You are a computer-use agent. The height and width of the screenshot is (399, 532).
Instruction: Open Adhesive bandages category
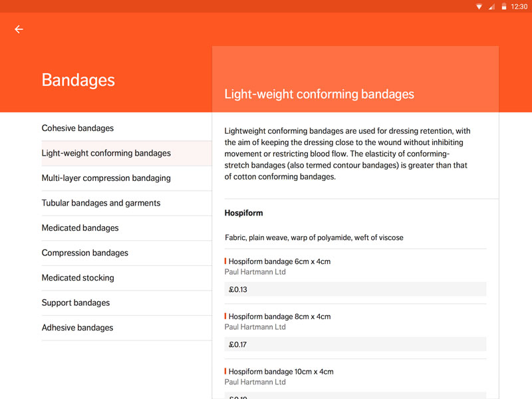(x=126, y=328)
